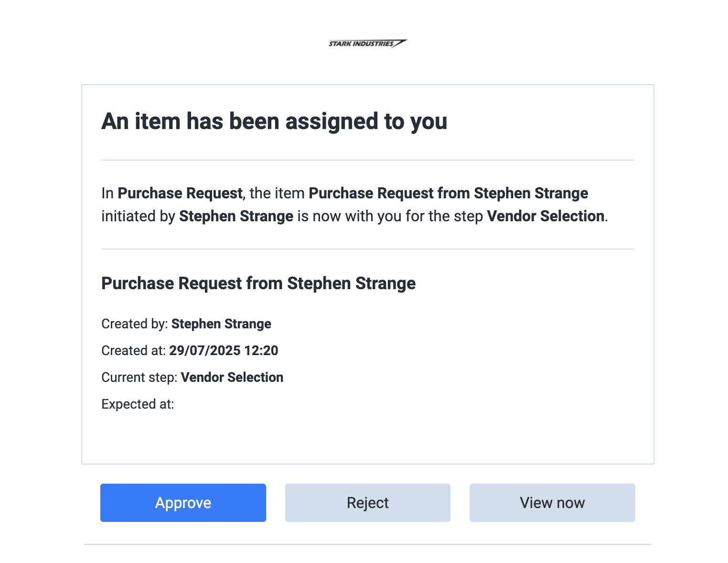The height and width of the screenshot is (563, 728).
Task: Click the Current step label
Action: tap(139, 378)
